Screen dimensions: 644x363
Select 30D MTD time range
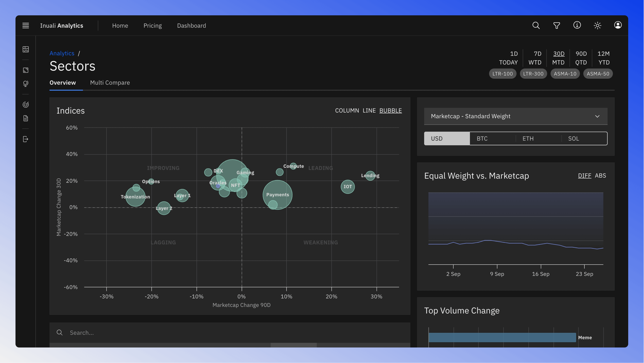[558, 58]
